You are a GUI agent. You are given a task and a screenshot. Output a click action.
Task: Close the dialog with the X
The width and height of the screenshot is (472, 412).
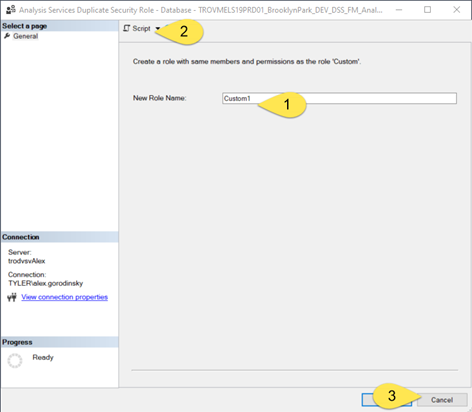coord(457,10)
